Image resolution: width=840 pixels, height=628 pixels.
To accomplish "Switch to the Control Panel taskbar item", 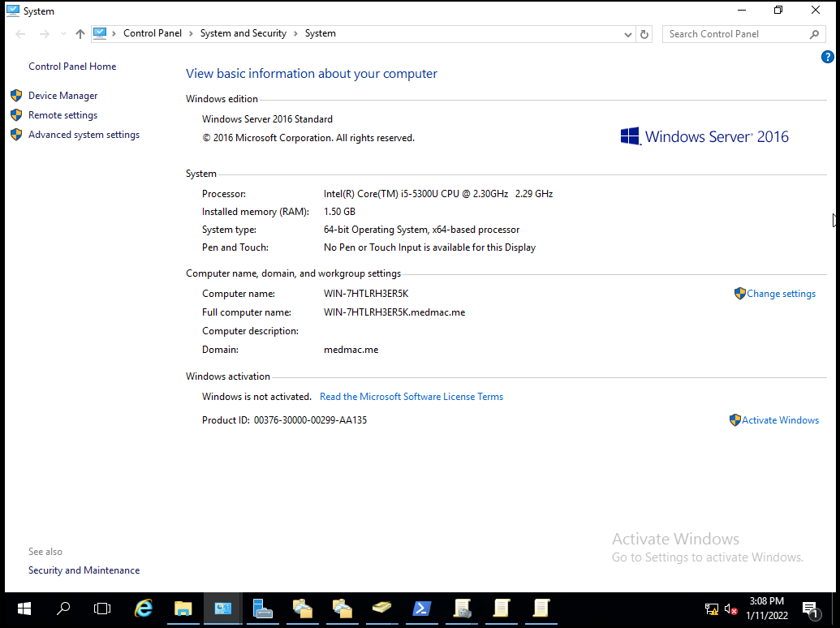I will (223, 609).
